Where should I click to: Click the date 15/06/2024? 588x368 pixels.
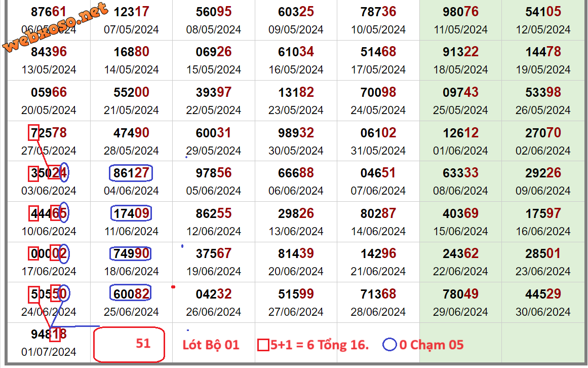tap(460, 232)
